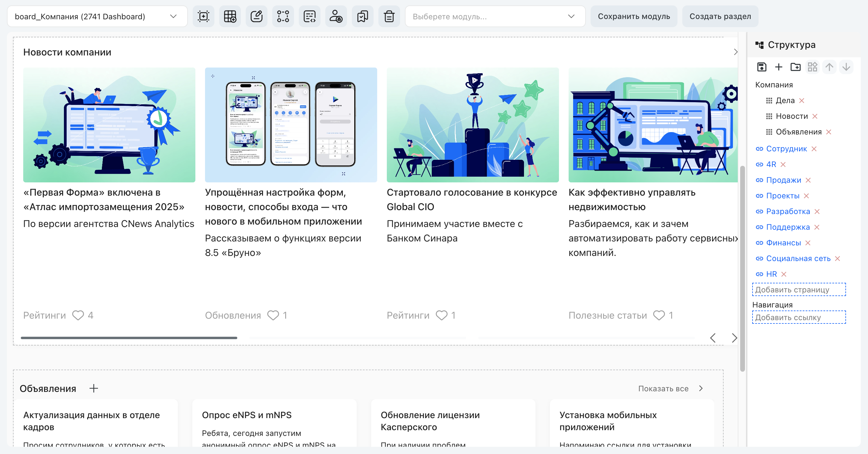Click the move up arrow in Структура

(829, 67)
